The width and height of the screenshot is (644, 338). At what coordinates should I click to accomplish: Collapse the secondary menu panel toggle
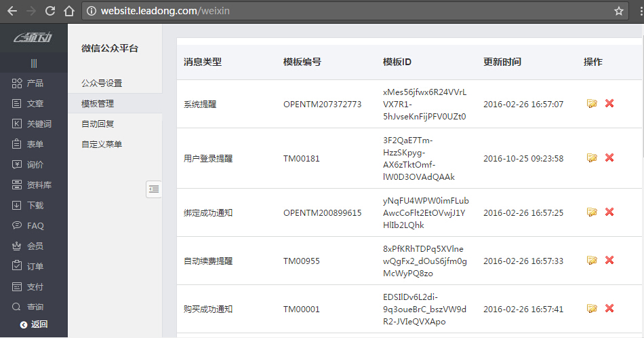coord(154,189)
